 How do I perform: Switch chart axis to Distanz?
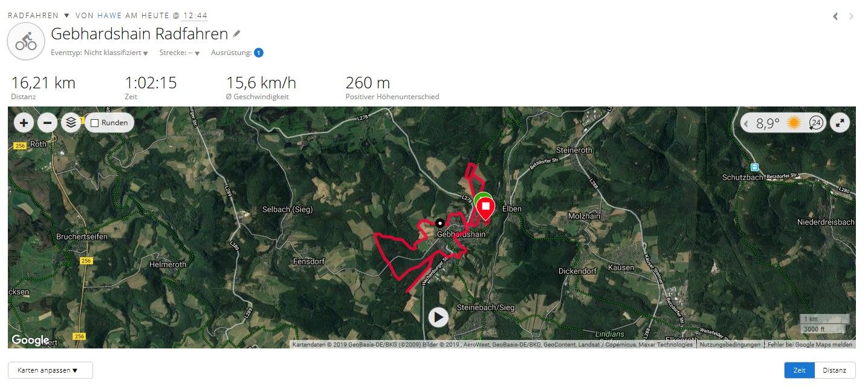click(835, 370)
